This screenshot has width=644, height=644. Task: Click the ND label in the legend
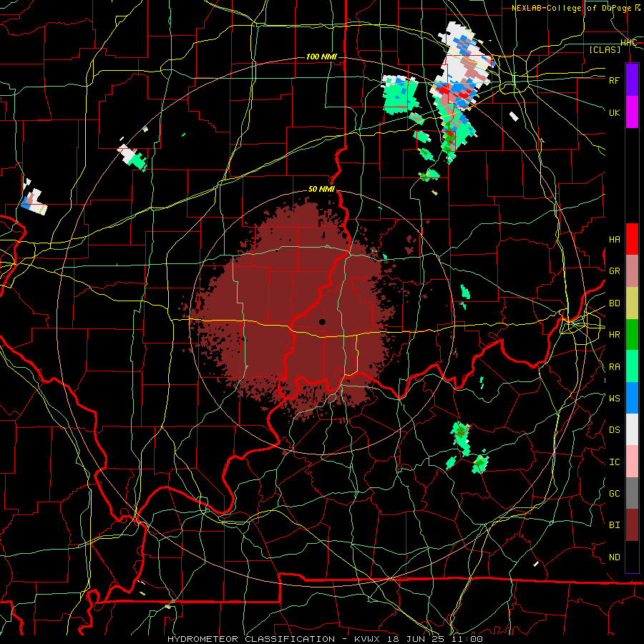click(614, 557)
